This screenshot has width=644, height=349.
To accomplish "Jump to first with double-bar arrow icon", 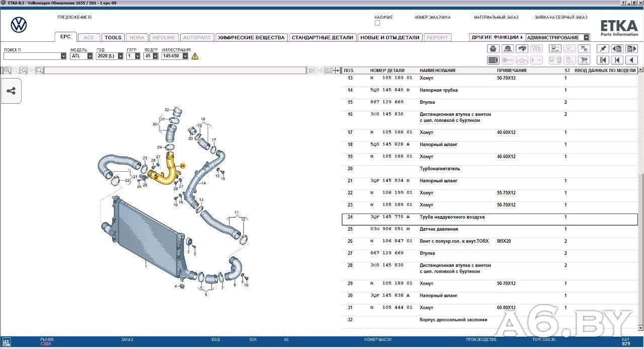I will [603, 60].
